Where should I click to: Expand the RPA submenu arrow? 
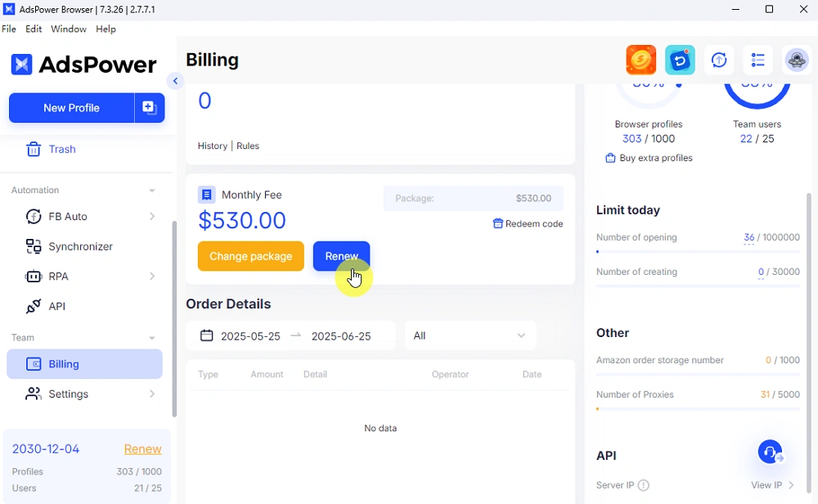coord(152,276)
